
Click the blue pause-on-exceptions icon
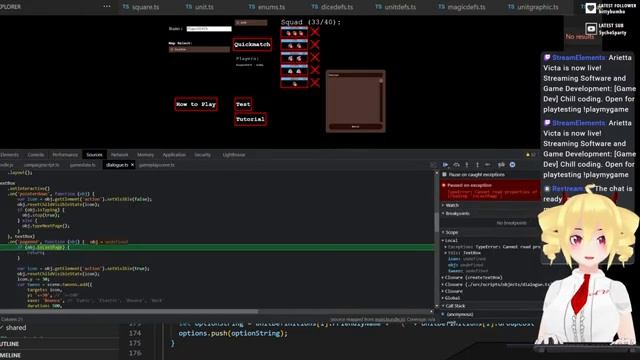(x=512, y=164)
